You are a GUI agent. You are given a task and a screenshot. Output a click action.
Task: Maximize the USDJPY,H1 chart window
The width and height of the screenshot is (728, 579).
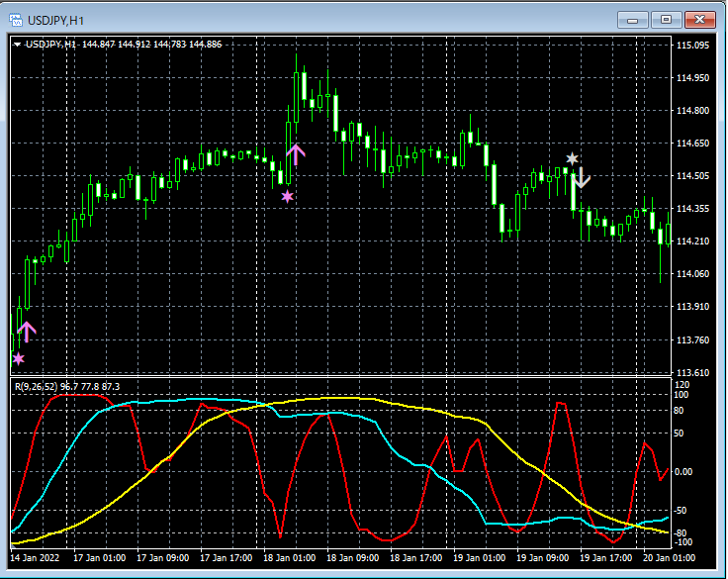(667, 19)
